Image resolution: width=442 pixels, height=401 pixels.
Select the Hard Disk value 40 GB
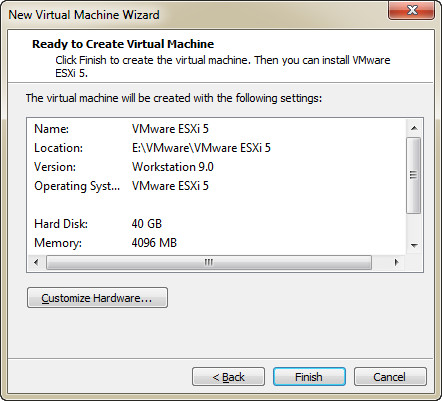pyautogui.click(x=147, y=224)
